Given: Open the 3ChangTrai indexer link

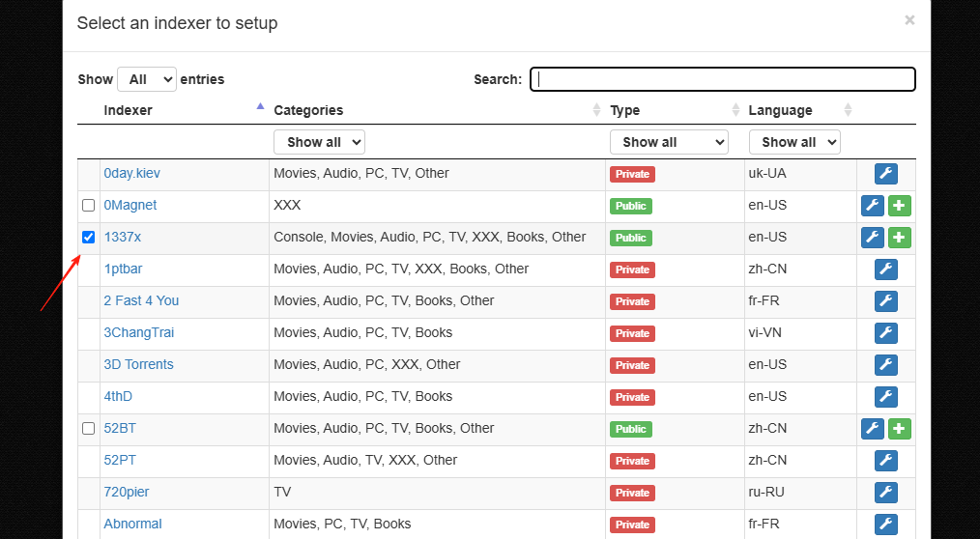Looking at the screenshot, I should click(139, 333).
